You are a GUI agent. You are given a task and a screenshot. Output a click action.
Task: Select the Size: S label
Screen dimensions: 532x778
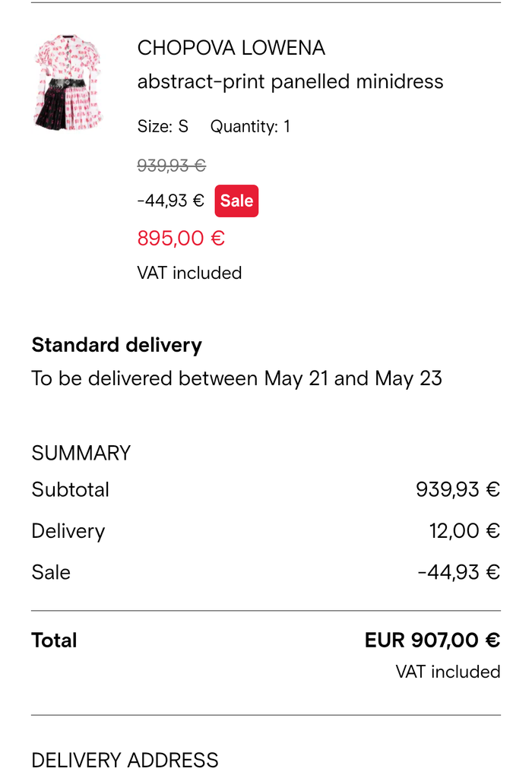163,126
